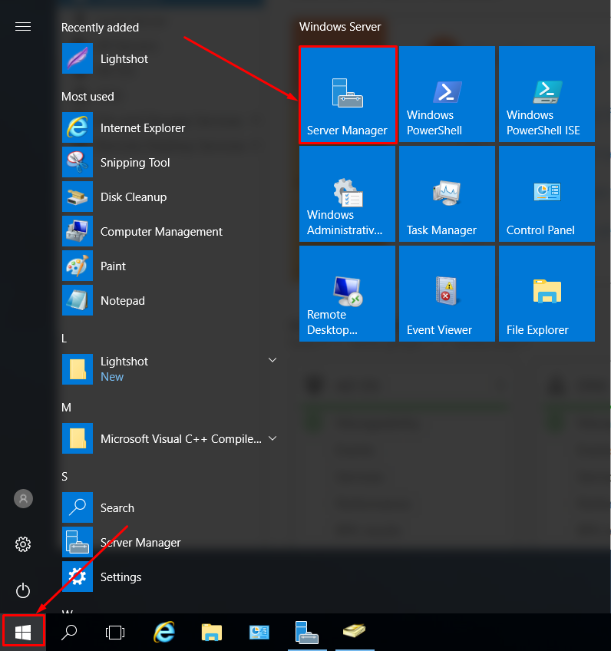Click the letter S section header
Screen dimensions: 611x651
click(64, 477)
